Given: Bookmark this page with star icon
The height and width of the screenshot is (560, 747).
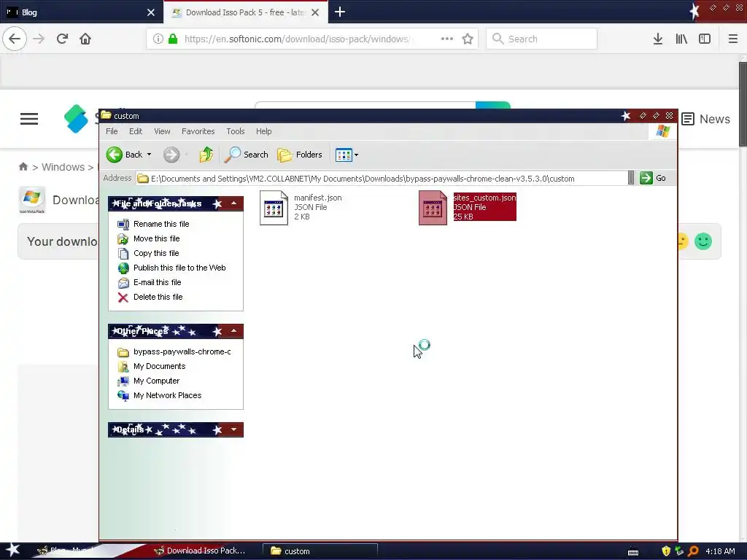Looking at the screenshot, I should (468, 39).
